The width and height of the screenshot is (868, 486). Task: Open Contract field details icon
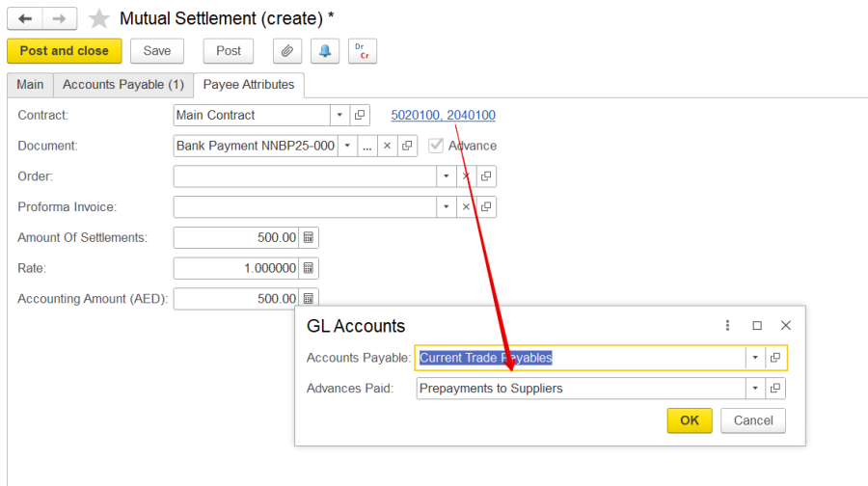359,116
